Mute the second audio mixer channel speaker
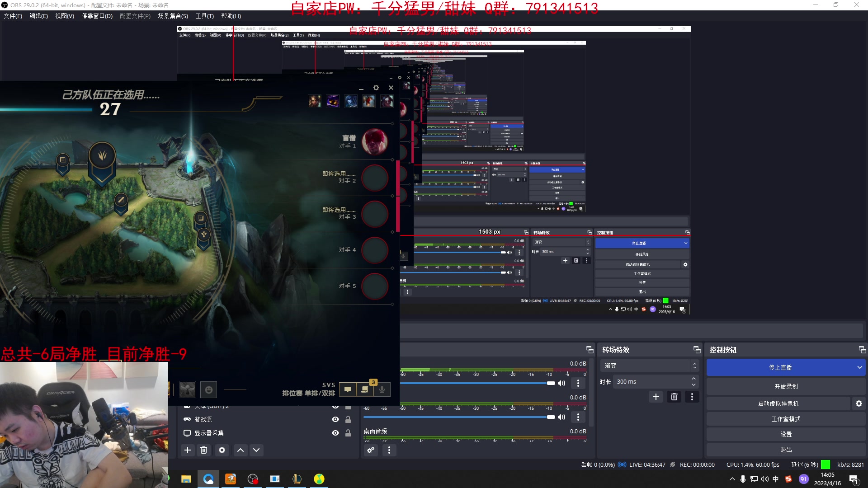 (x=561, y=417)
